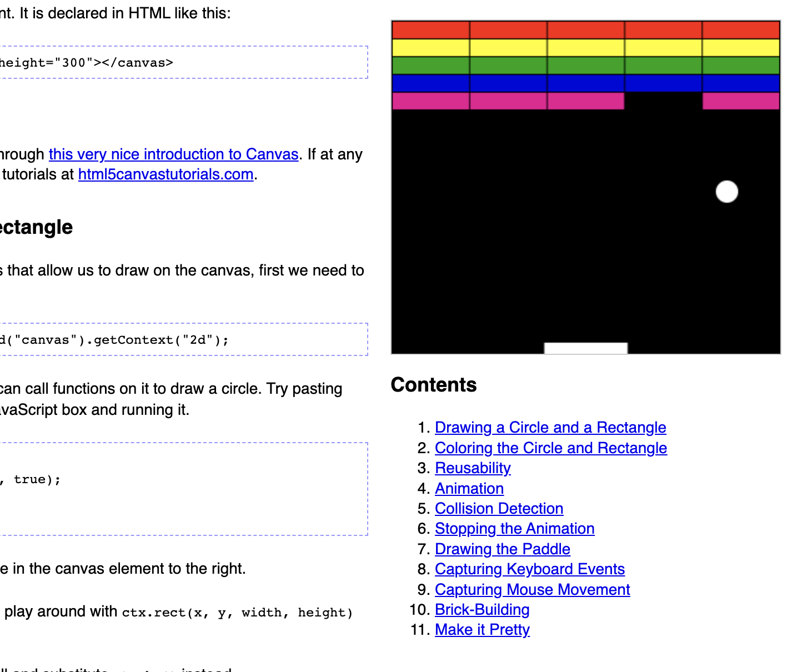Go to Drawing a Circle and a Rectangle
Screen dimensions: 802x672
coord(550,428)
